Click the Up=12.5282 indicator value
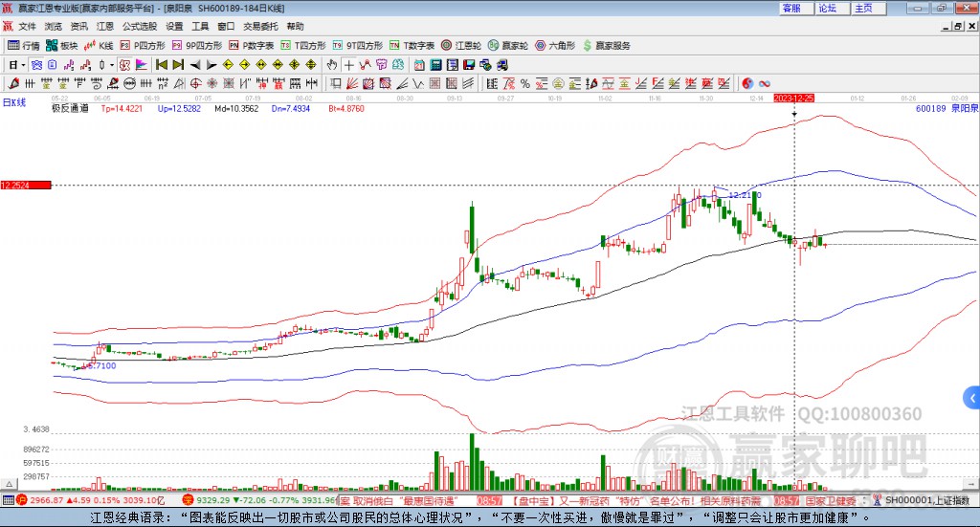This screenshot has height=527, width=980. [x=179, y=109]
